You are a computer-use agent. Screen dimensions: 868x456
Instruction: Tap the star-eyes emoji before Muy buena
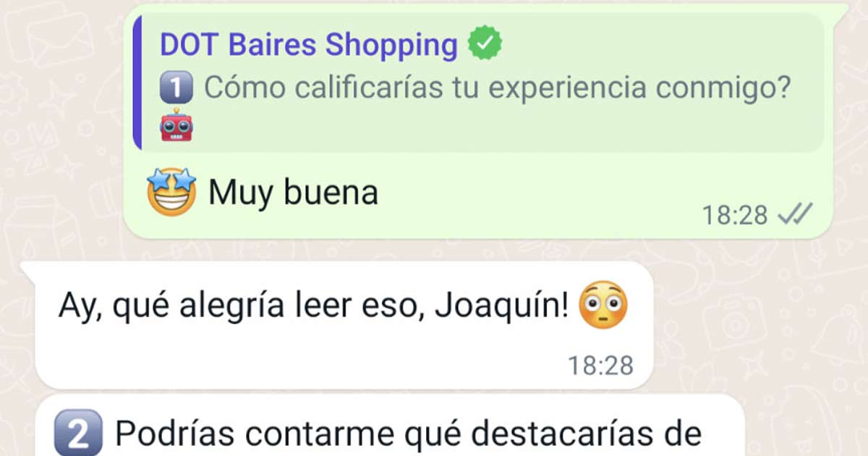171,193
